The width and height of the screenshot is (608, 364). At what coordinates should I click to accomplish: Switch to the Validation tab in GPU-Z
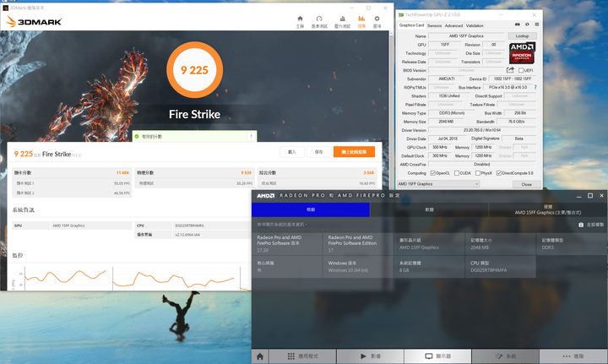(475, 25)
